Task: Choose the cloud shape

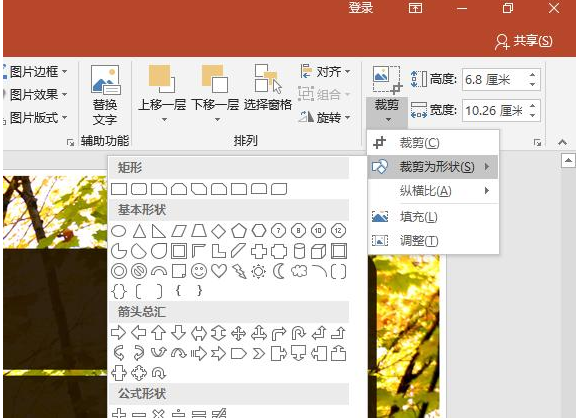Action: click(299, 271)
